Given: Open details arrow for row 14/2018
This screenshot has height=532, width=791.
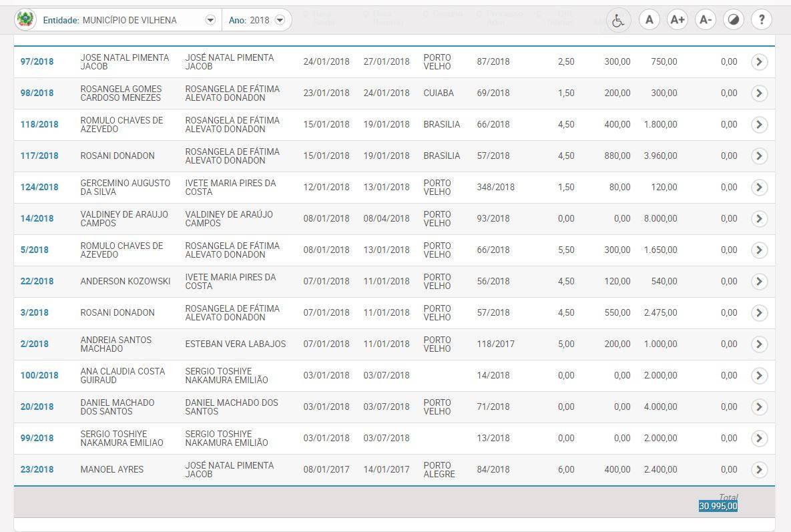Looking at the screenshot, I should 759,218.
